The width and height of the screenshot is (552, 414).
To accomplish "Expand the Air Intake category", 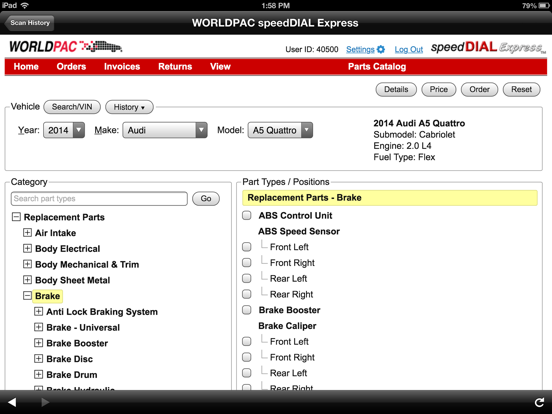I will pyautogui.click(x=27, y=233).
